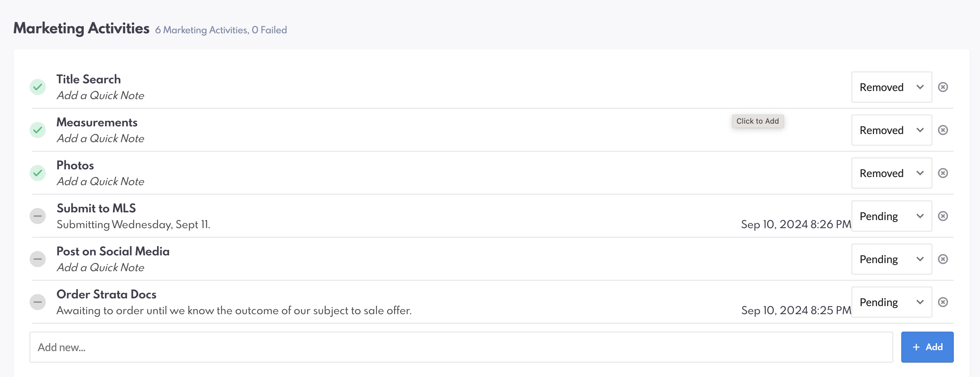The height and width of the screenshot is (377, 980).
Task: Mark Post on Social Media status circle
Action: click(38, 259)
